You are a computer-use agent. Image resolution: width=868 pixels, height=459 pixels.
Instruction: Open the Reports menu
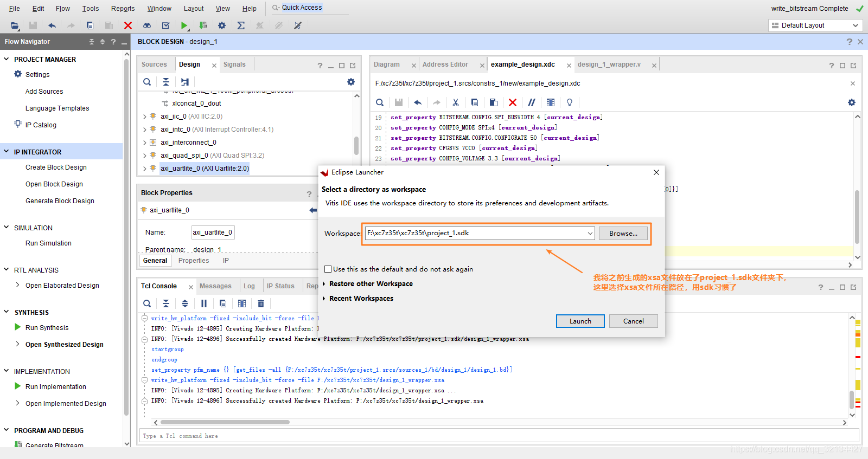coord(123,9)
